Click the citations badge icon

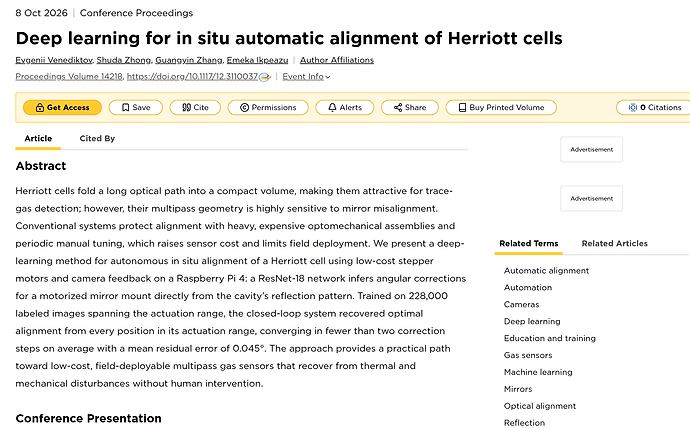pos(633,107)
